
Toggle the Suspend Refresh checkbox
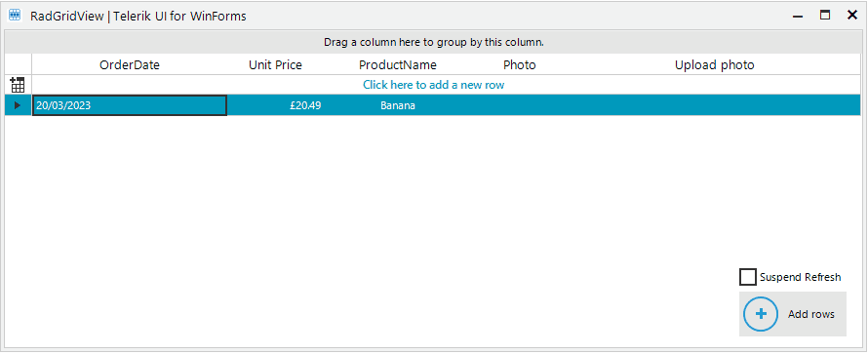coord(748,277)
